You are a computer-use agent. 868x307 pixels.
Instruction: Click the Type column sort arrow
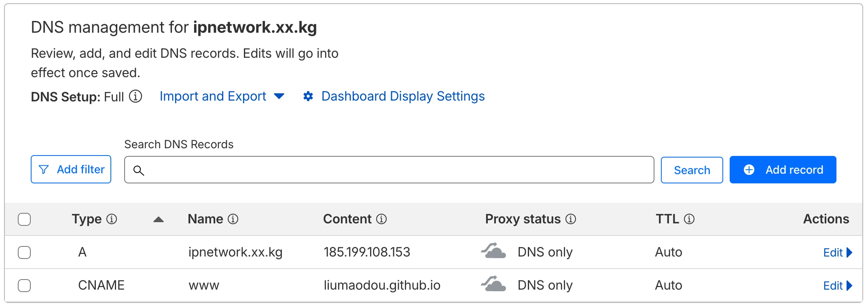pyautogui.click(x=159, y=220)
